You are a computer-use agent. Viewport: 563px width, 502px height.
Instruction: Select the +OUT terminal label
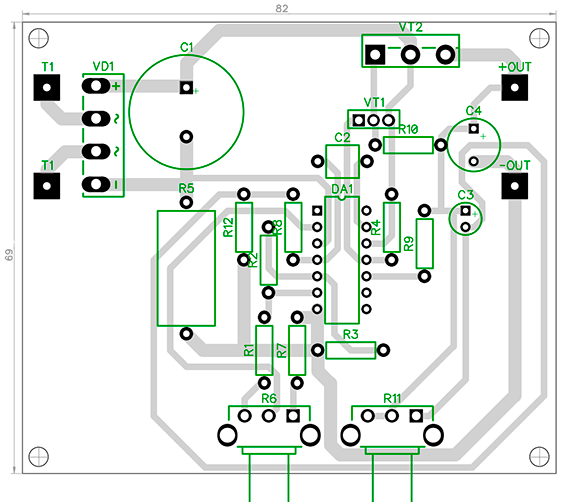point(515,67)
